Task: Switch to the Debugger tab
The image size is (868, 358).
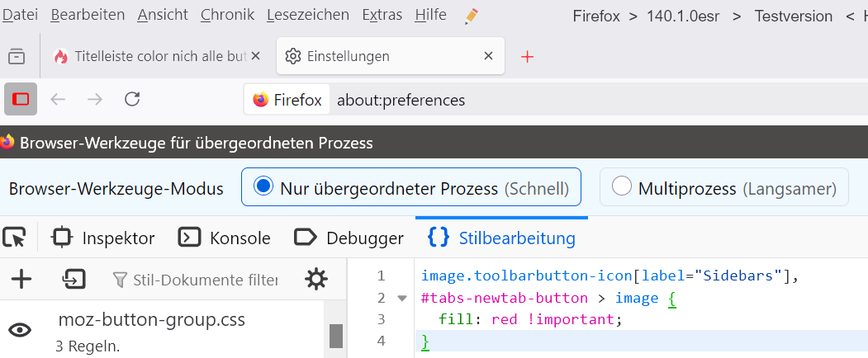Action: pos(349,238)
